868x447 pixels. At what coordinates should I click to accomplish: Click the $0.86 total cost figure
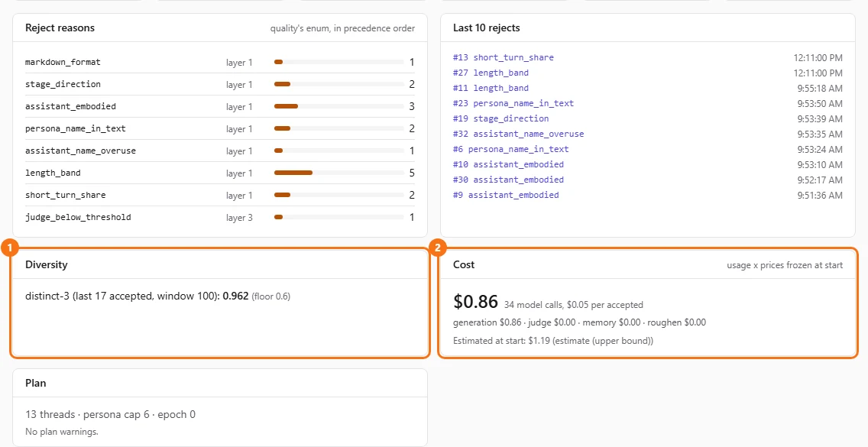[x=475, y=301]
